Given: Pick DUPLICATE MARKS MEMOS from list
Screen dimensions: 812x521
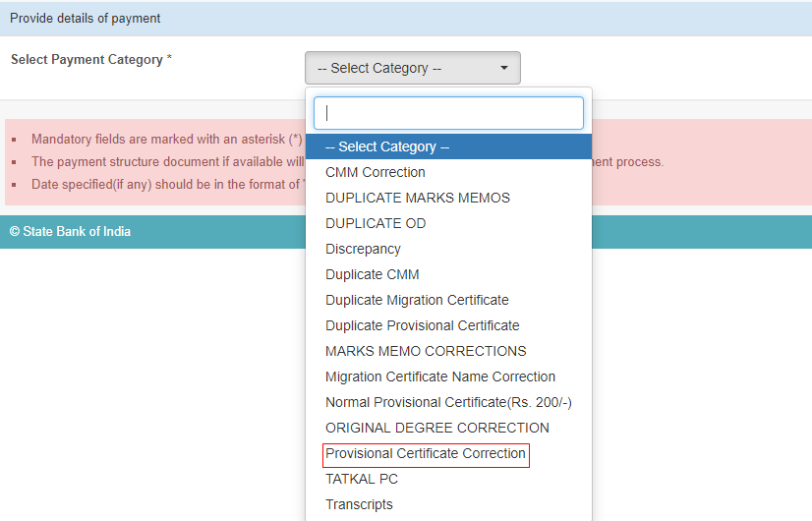Looking at the screenshot, I should coord(418,198).
